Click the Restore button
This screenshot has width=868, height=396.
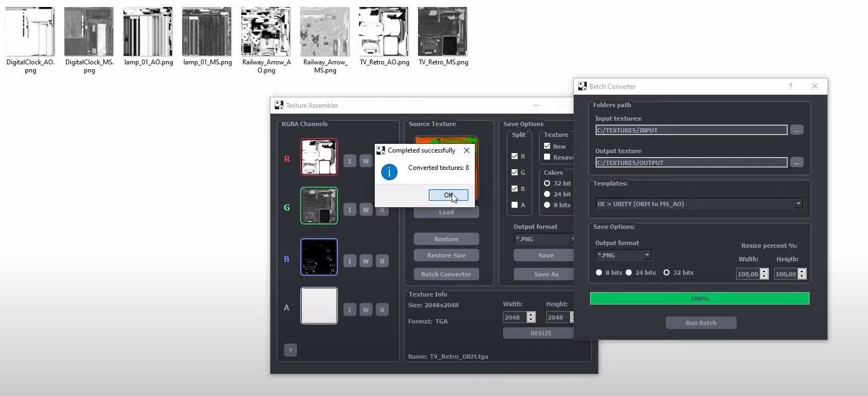click(x=446, y=239)
